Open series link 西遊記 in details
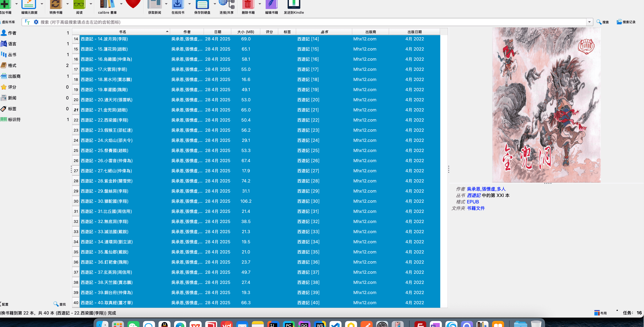The image size is (644, 327). click(474, 195)
